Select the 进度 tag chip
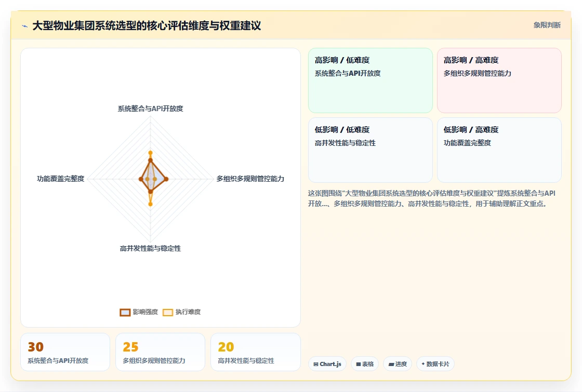 click(398, 364)
